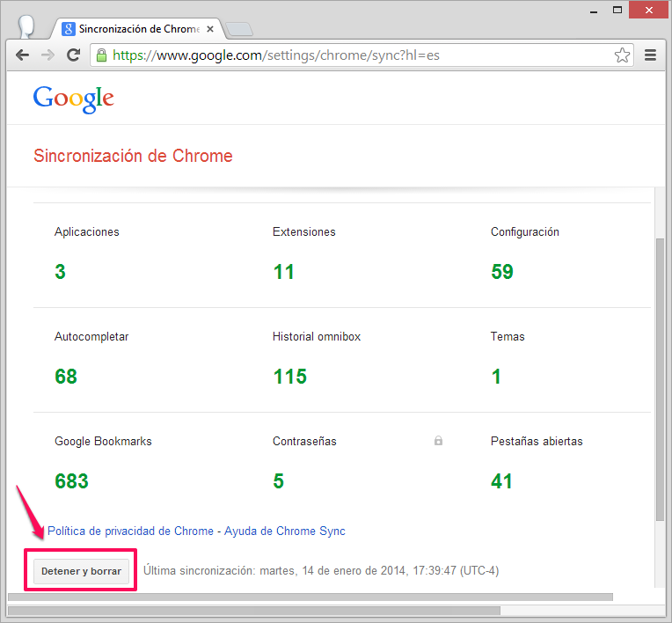
Task: Maximize the Chrome window
Action: 617,10
